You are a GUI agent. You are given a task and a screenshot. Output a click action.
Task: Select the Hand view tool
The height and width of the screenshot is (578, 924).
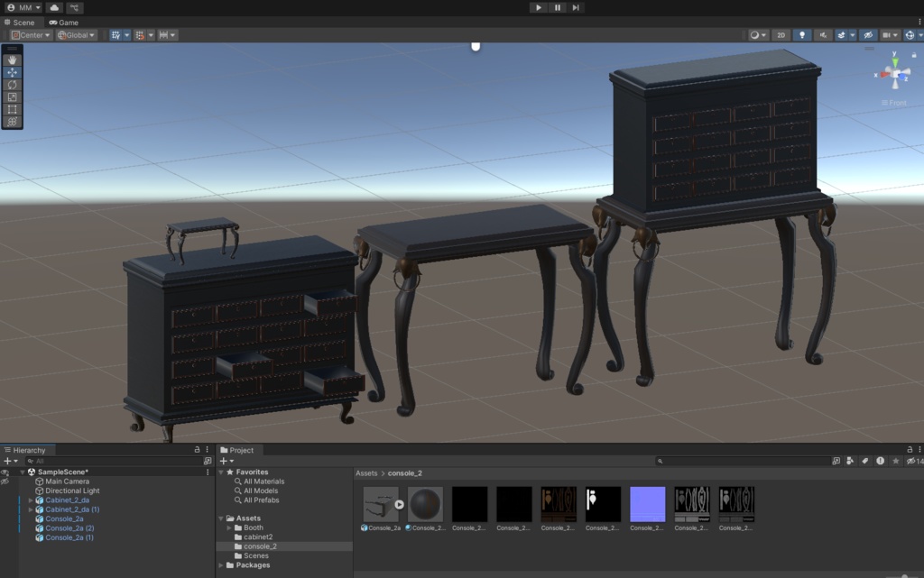click(x=13, y=60)
